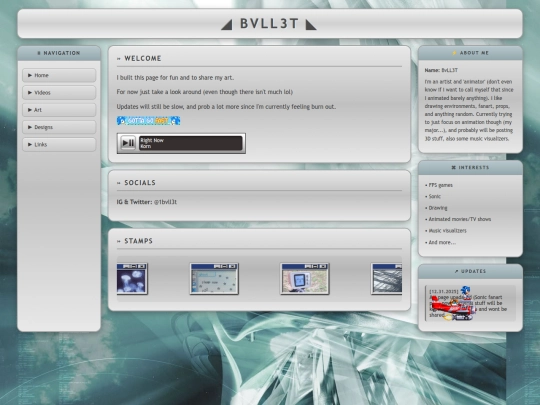The image size is (540, 405).
Task: Click the arrow icon beside Updates header
Action: tap(456, 271)
